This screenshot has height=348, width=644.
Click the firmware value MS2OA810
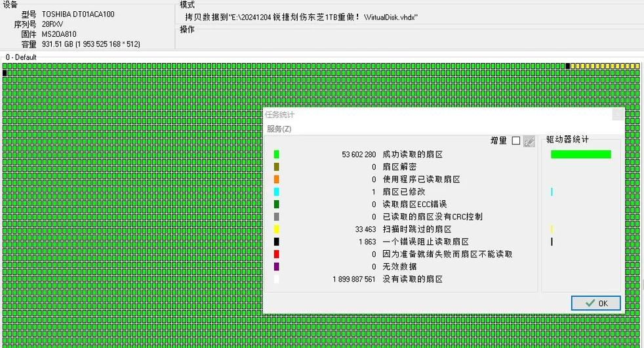click(59, 34)
